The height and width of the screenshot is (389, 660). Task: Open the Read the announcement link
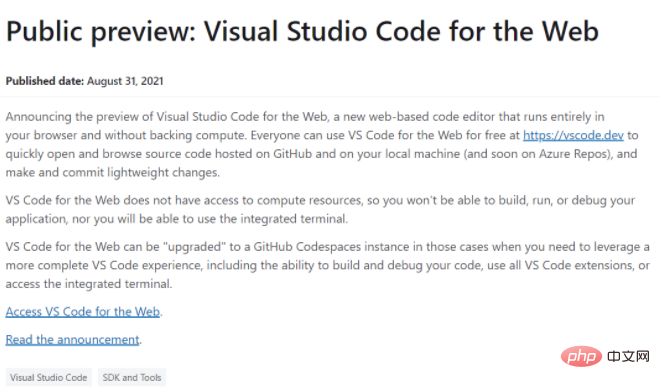[72, 339]
